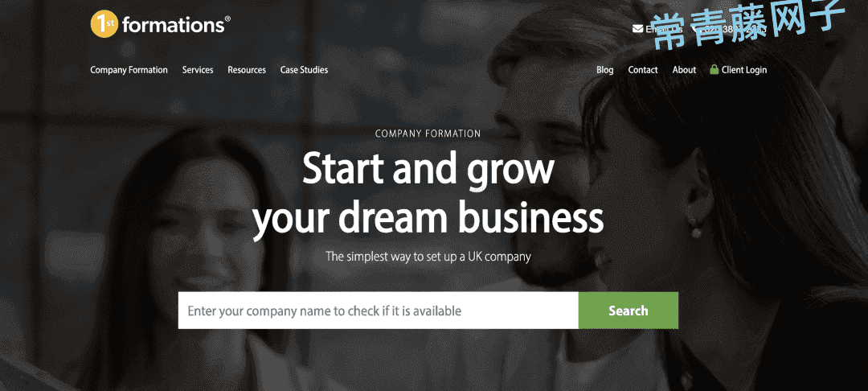The height and width of the screenshot is (391, 868).
Task: Click the small COMPANY FORMATION label
Action: (x=428, y=134)
